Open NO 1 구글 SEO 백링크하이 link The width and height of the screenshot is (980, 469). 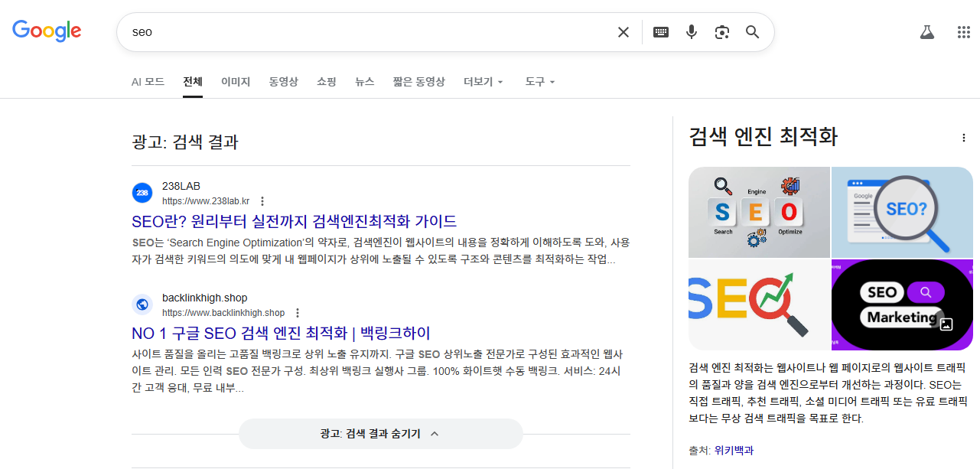[x=282, y=334]
